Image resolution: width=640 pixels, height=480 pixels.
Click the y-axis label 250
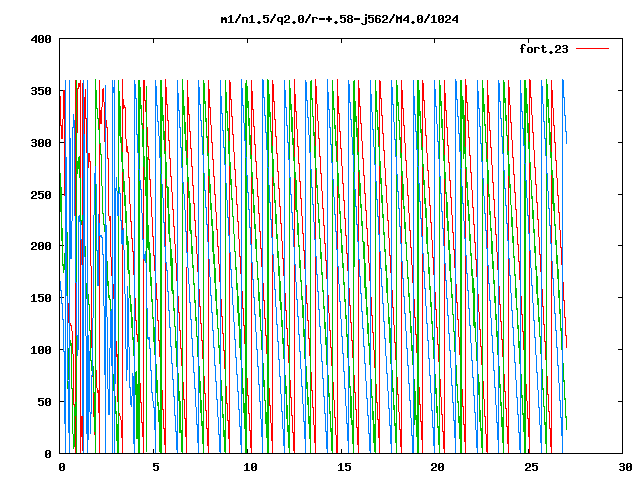[41, 195]
